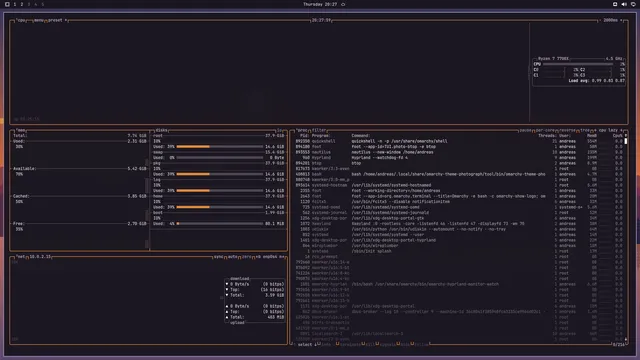Image resolution: width=640 pixels, height=360 pixels.
Task: Open the volume control icon in system tray
Action: [624, 4]
